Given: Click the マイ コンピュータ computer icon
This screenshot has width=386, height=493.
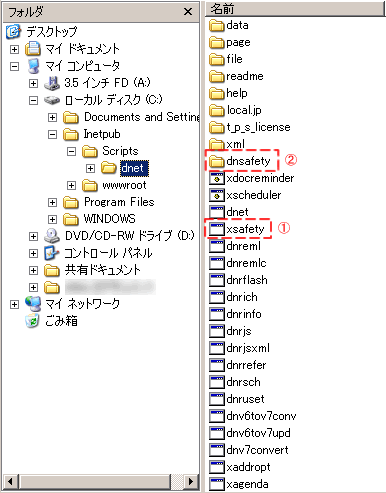Looking at the screenshot, I should coord(33,66).
